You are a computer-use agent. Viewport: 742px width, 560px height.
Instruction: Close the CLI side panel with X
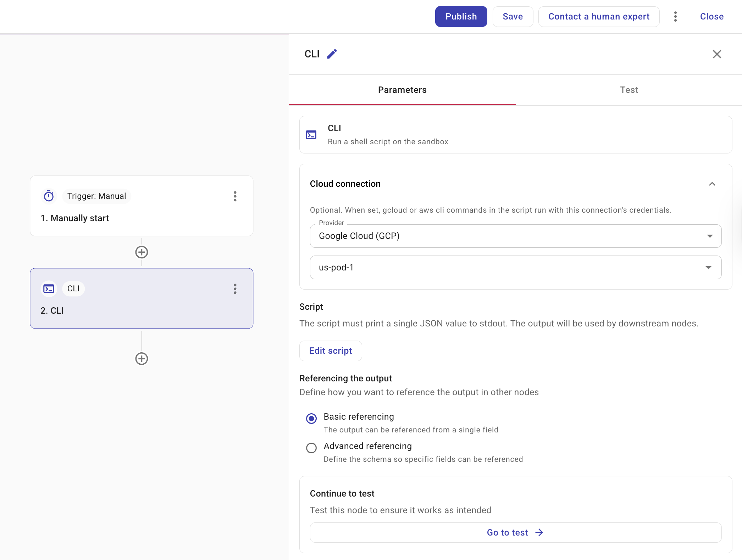[x=717, y=54]
